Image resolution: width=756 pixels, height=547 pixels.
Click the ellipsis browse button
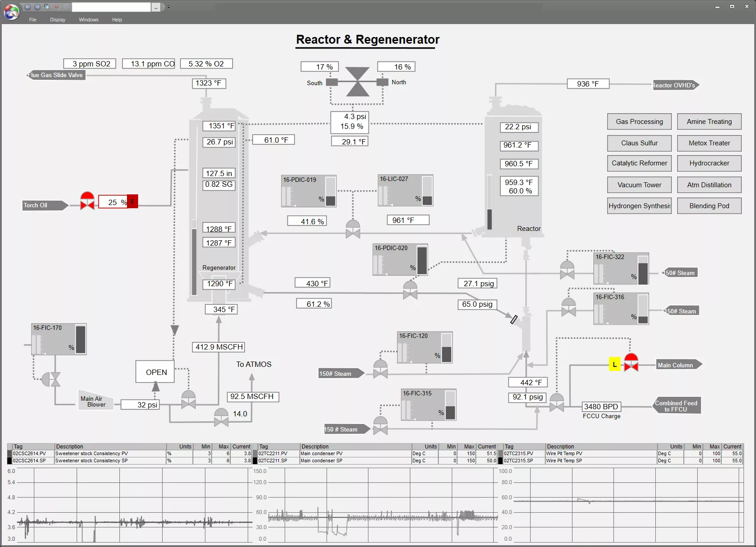coord(155,7)
